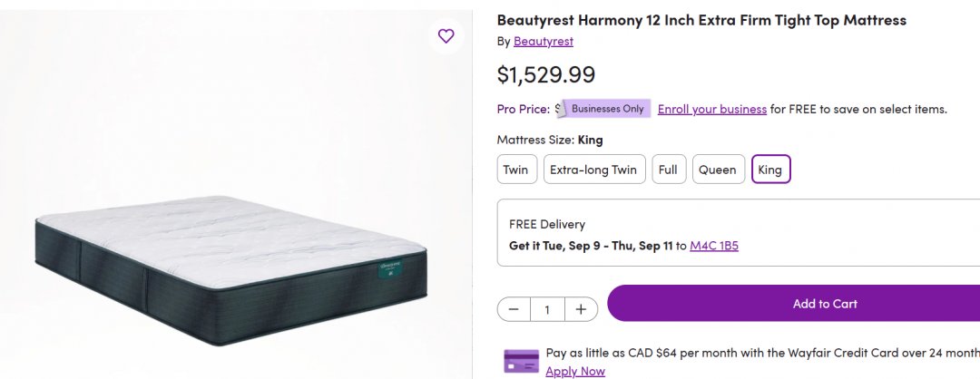Image resolution: width=980 pixels, height=379 pixels.
Task: Choose the Extra-long Twin size option
Action: 593,170
